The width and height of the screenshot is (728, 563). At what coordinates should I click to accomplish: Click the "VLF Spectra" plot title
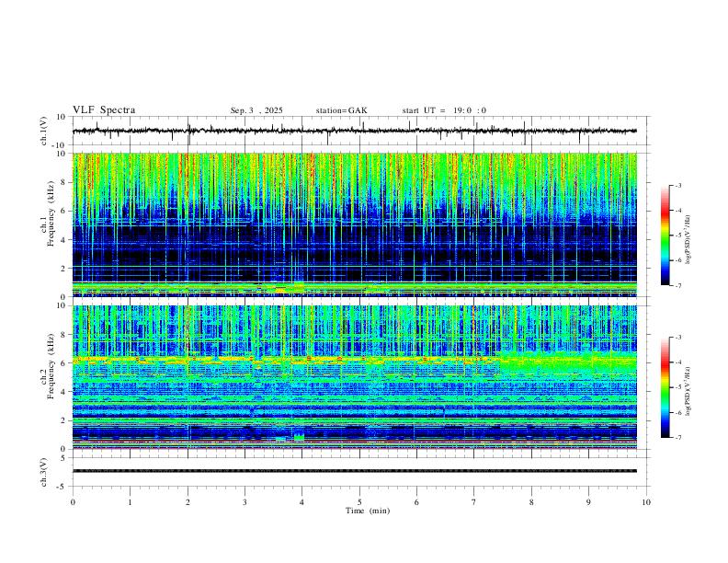coord(104,110)
